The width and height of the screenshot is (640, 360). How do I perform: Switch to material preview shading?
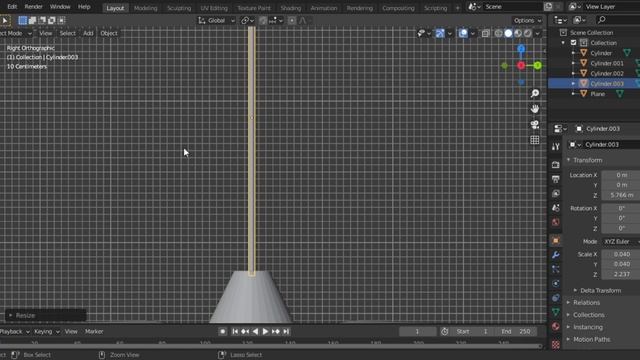click(x=518, y=33)
